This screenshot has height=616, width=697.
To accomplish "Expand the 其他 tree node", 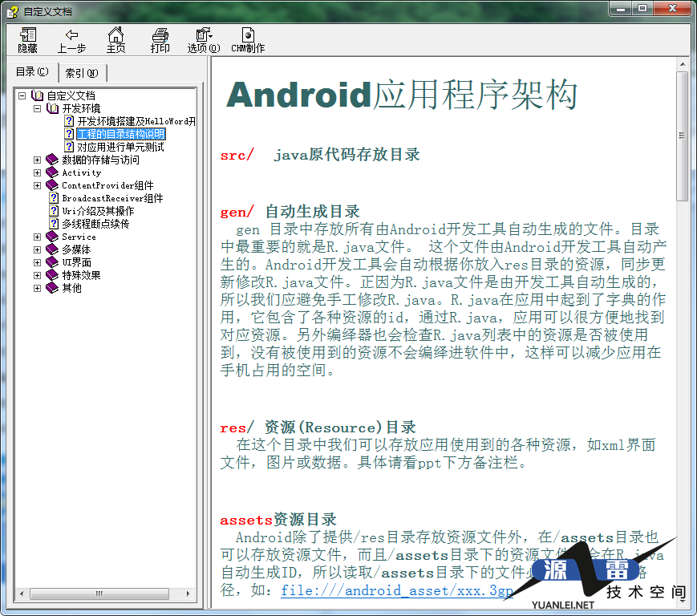I will click(x=38, y=289).
